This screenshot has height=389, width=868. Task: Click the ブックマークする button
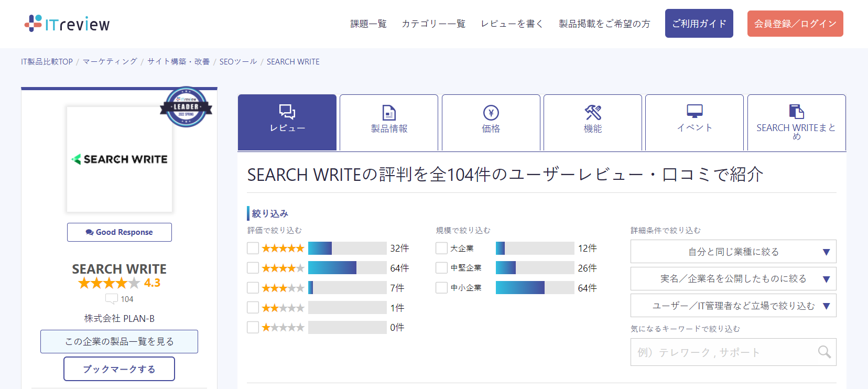[119, 369]
